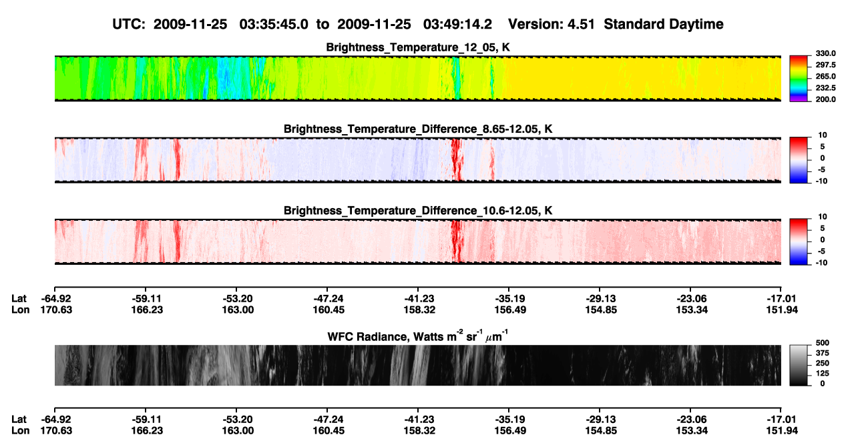
Task: Click the 232.5 colorbar label
Action: pos(826,87)
